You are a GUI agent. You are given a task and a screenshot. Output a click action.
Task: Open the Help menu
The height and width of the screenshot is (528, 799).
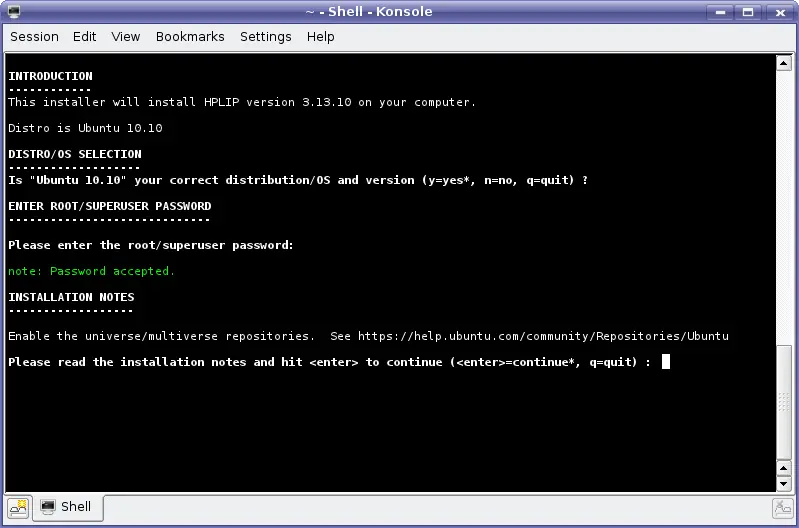pos(321,37)
